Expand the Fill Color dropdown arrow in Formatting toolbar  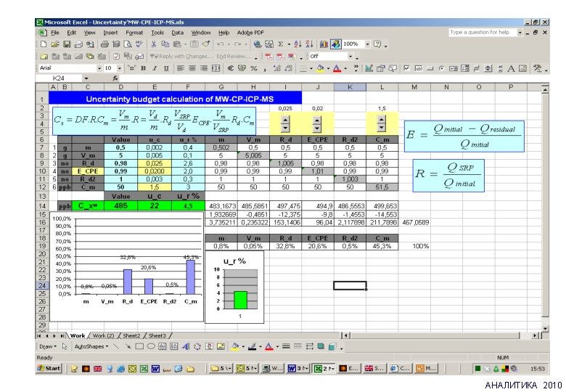coord(328,68)
